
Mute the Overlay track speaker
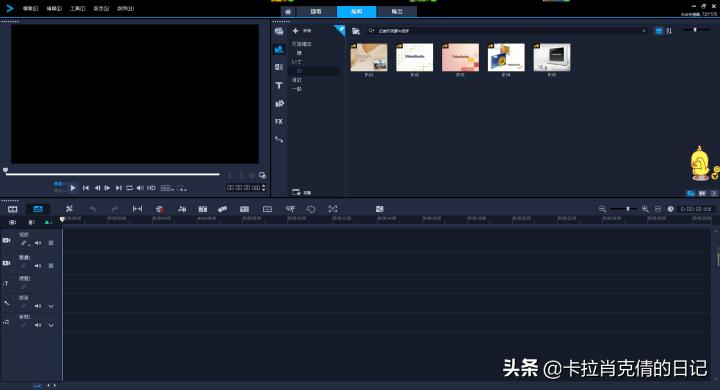coord(38,266)
